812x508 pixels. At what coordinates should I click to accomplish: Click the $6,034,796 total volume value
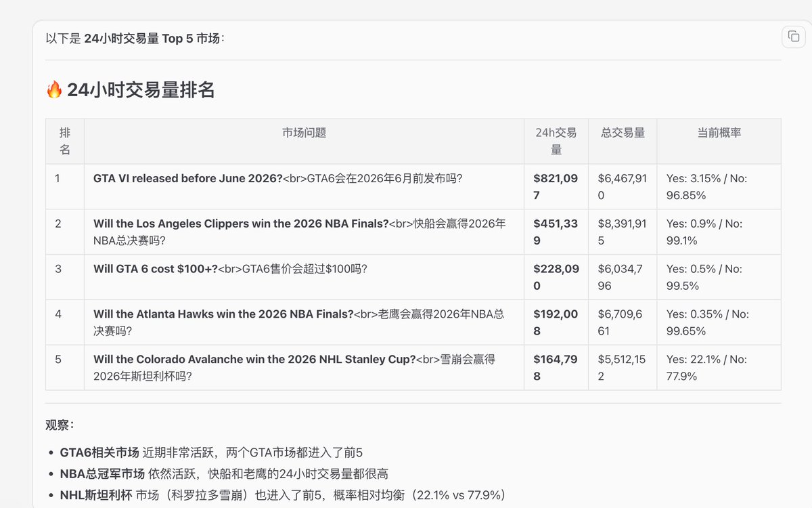point(621,277)
